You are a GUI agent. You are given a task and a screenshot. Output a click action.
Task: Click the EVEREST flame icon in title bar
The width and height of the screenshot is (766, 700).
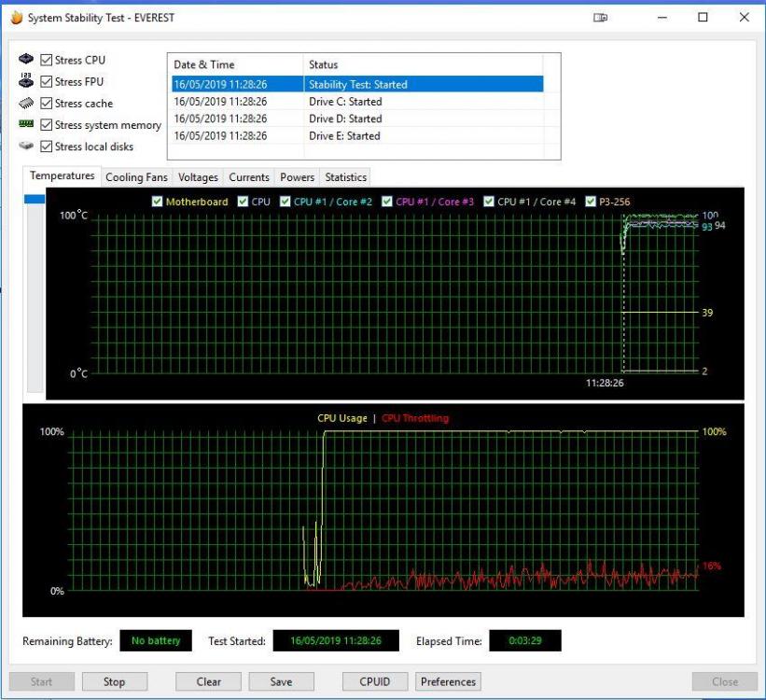coord(16,18)
